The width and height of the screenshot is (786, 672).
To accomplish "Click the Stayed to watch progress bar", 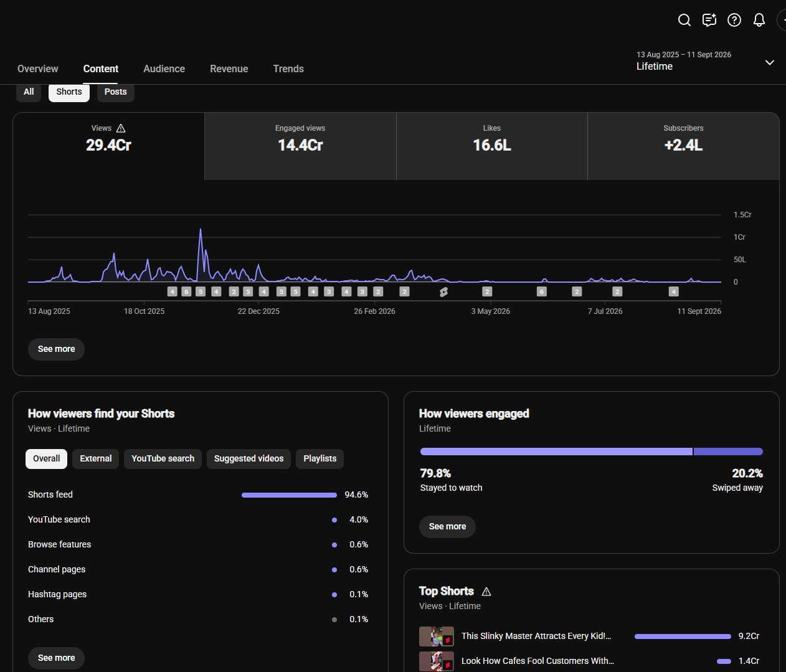I will tap(556, 452).
